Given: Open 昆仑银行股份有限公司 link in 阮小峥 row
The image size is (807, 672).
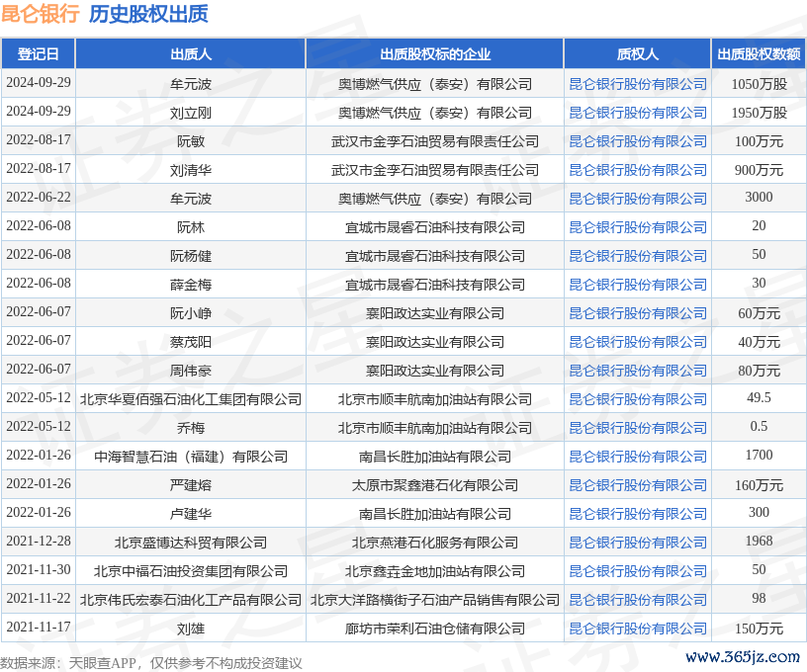Looking at the screenshot, I should tap(637, 313).
